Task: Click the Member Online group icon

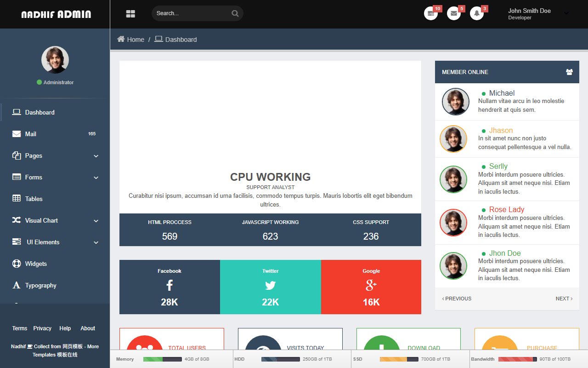Action: tap(570, 72)
